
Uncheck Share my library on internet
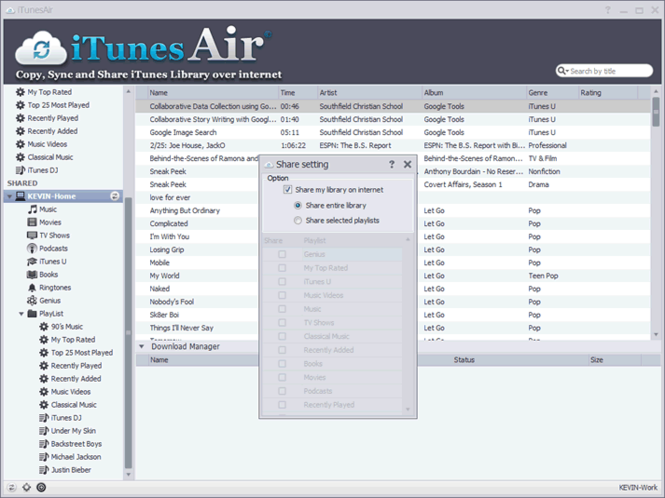point(288,190)
